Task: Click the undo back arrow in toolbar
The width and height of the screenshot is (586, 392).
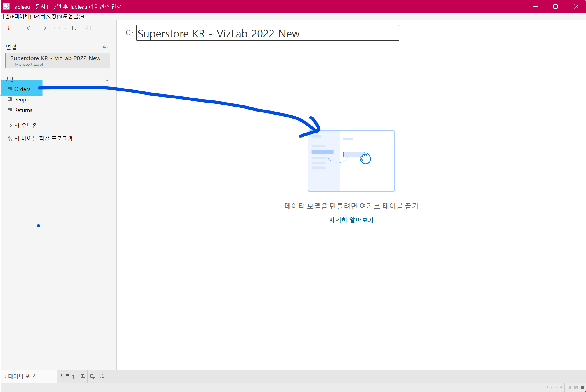Action: pos(30,28)
